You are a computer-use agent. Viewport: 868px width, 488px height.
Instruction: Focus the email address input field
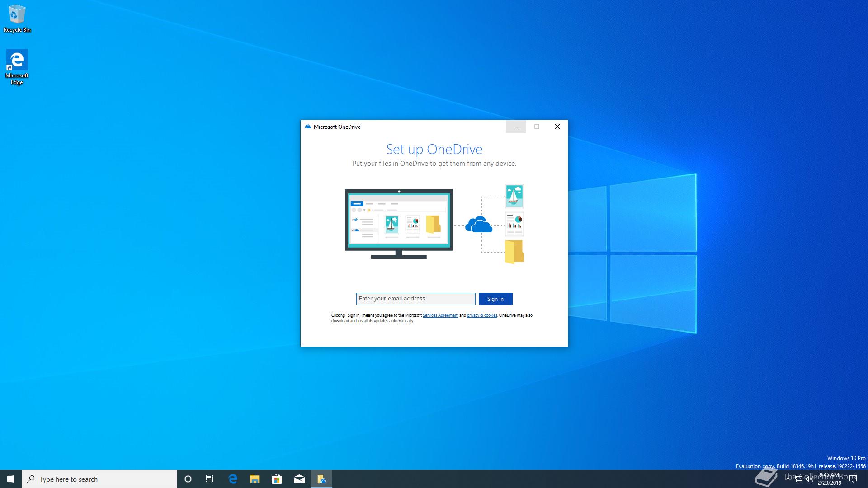(x=415, y=299)
